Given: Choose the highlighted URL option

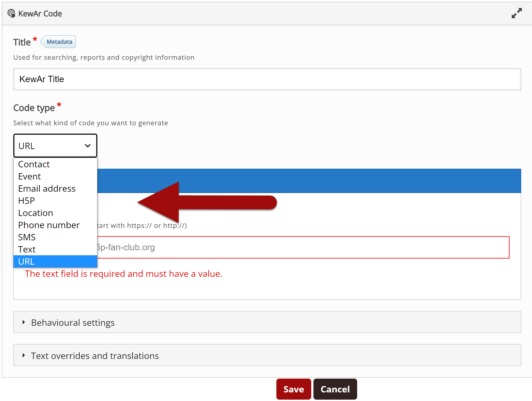Looking at the screenshot, I should pos(27,262).
